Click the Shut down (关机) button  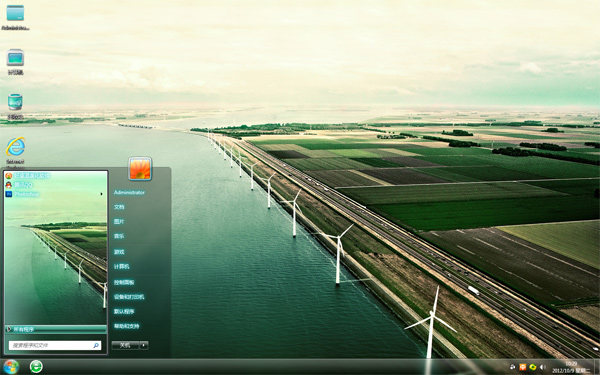point(125,345)
